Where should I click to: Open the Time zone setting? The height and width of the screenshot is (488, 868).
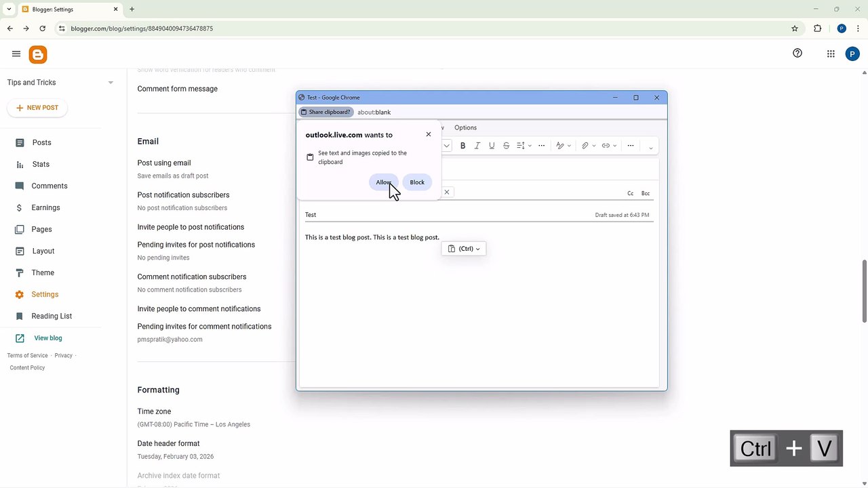(154, 411)
